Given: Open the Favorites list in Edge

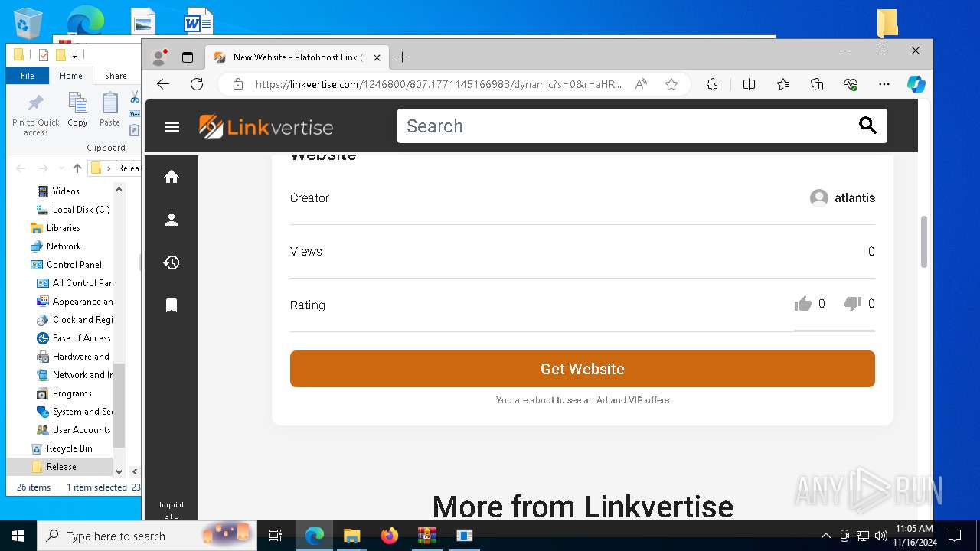Looking at the screenshot, I should pos(783,84).
